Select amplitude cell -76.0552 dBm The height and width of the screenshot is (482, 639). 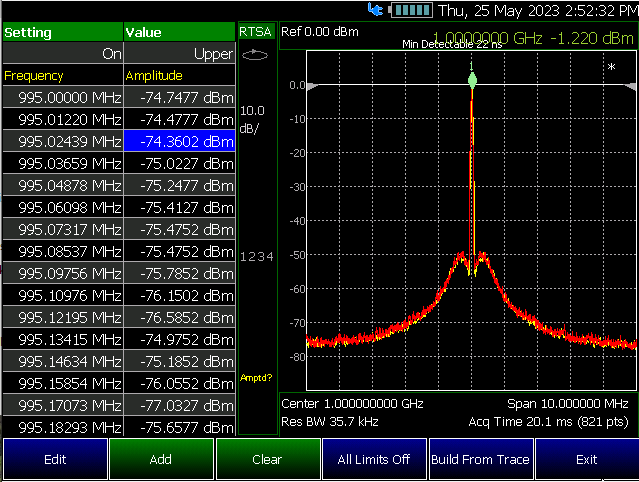(180, 383)
